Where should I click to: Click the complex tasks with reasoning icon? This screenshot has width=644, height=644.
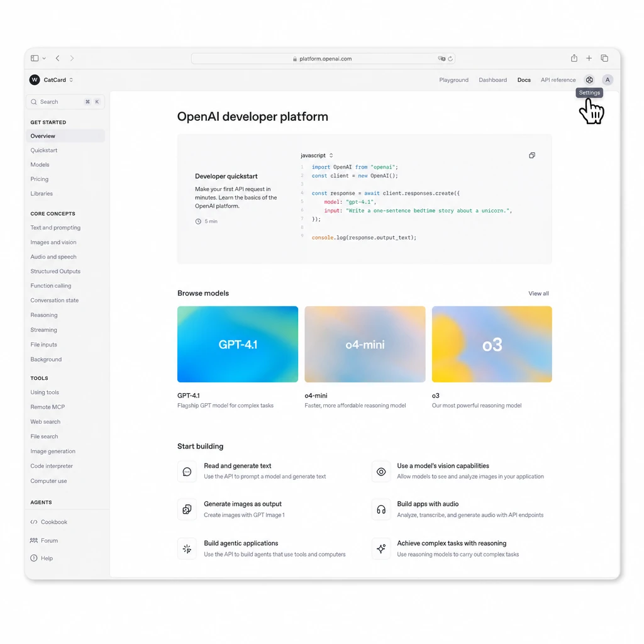point(381,548)
